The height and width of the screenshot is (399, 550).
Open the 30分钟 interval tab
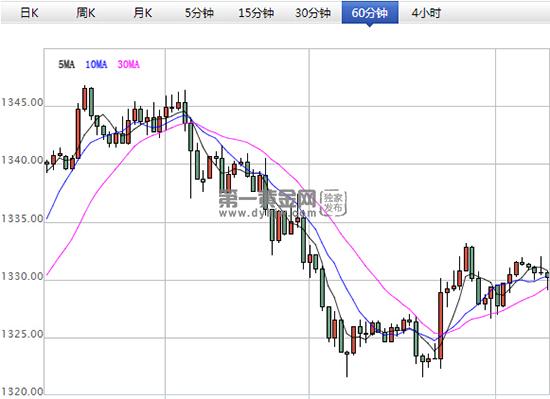coord(313,13)
